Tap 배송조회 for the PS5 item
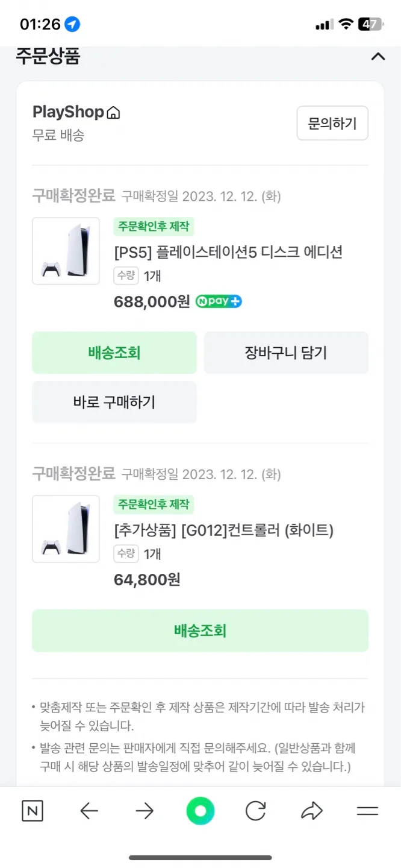Viewport: 401px width, 868px height. [x=114, y=353]
